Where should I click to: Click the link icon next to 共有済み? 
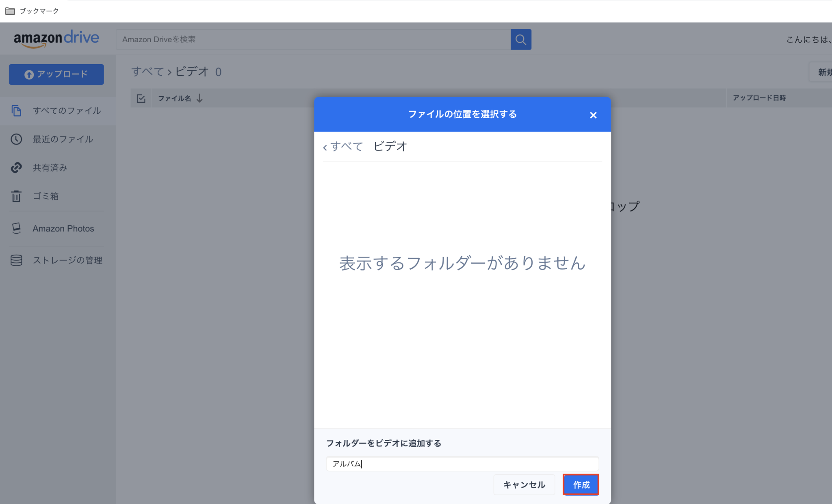coord(16,168)
